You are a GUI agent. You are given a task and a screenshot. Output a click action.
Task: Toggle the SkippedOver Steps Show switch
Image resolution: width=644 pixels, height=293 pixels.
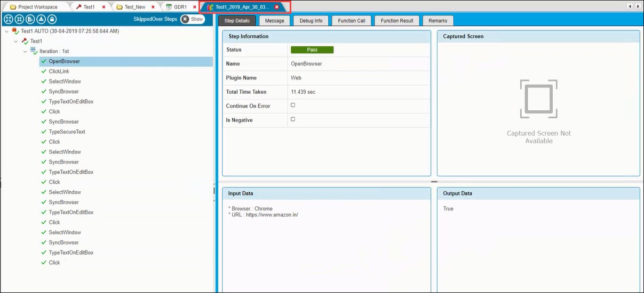click(x=192, y=19)
